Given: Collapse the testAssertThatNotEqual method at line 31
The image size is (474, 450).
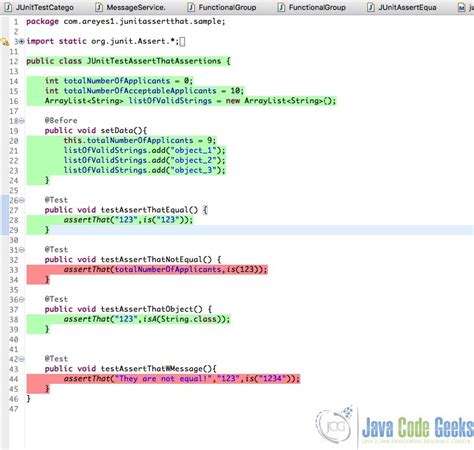Looking at the screenshot, I should [x=22, y=250].
